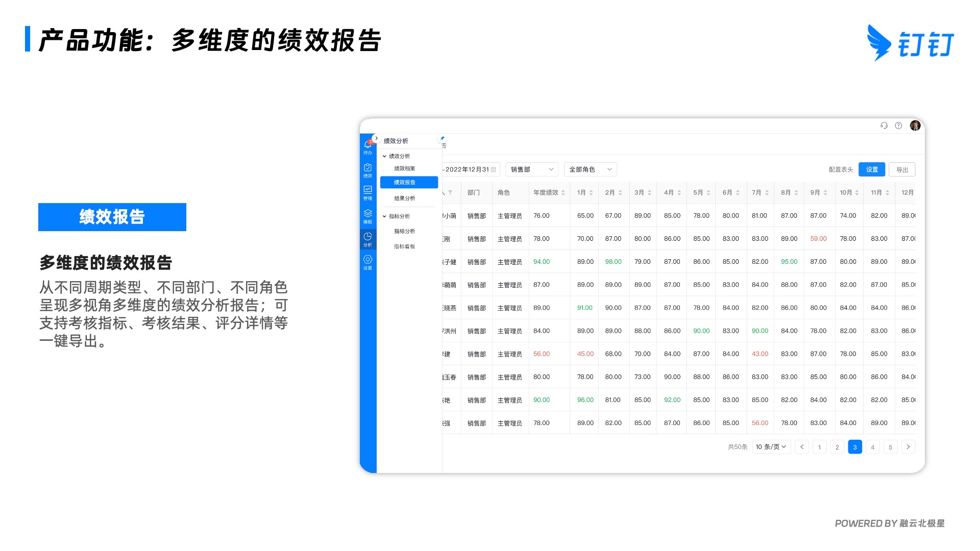
Task: Toggle sort arrows on 6月 column
Action: (738, 193)
